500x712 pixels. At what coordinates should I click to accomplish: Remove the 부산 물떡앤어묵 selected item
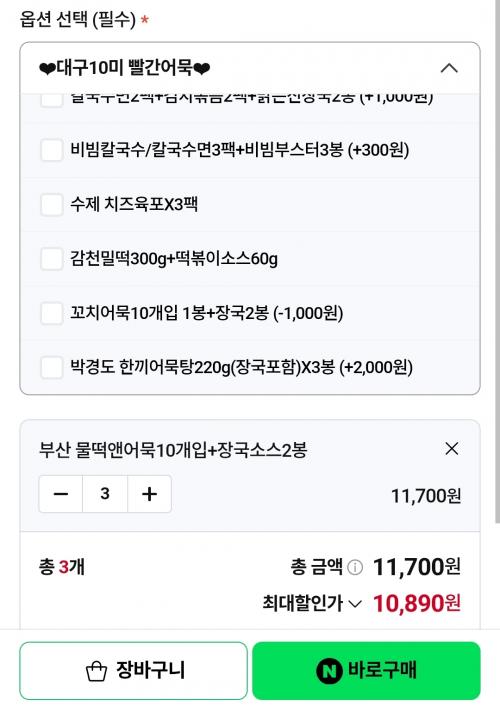pyautogui.click(x=451, y=449)
